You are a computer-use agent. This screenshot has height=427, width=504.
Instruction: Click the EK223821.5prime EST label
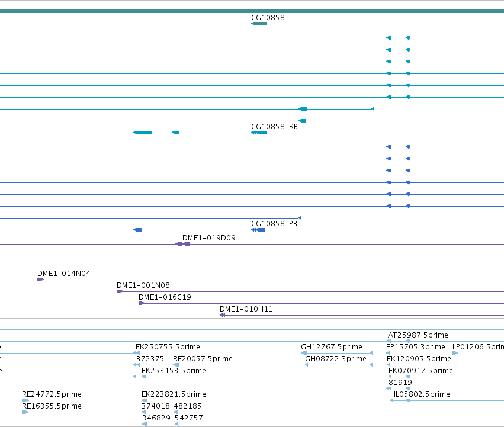click(174, 394)
